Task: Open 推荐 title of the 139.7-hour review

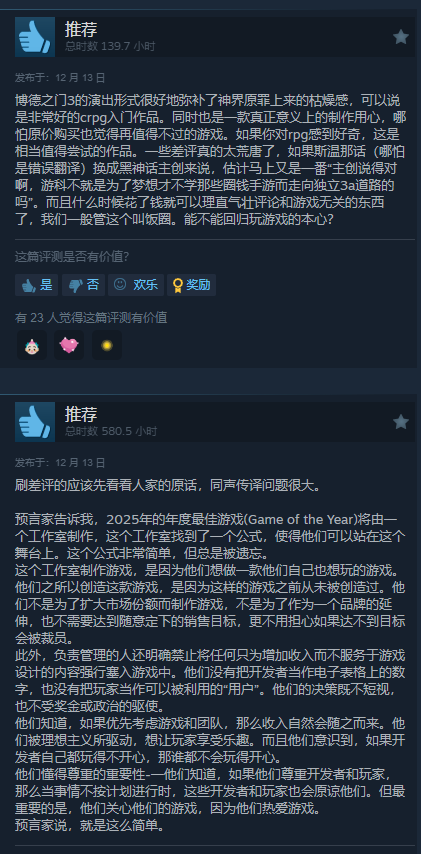Action: [81, 29]
